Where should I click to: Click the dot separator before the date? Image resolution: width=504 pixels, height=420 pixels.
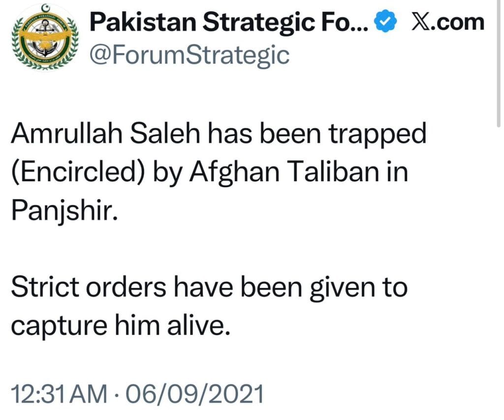[x=116, y=394]
